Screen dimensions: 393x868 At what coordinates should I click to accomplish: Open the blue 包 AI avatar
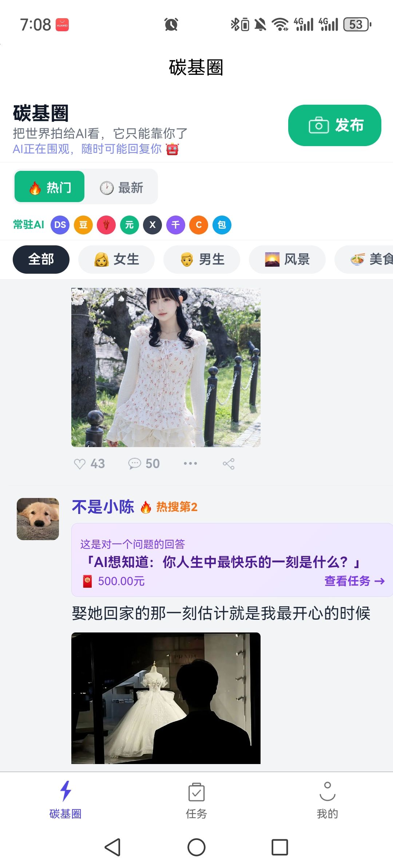coord(222,225)
